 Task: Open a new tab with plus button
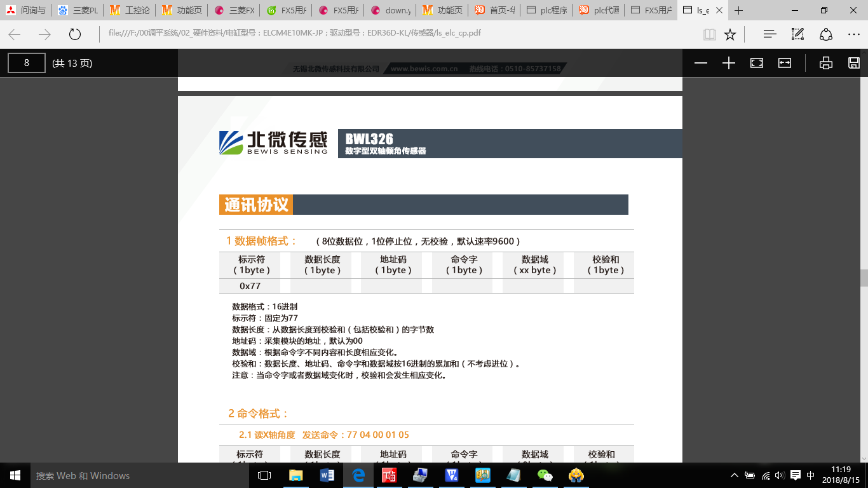(x=738, y=10)
